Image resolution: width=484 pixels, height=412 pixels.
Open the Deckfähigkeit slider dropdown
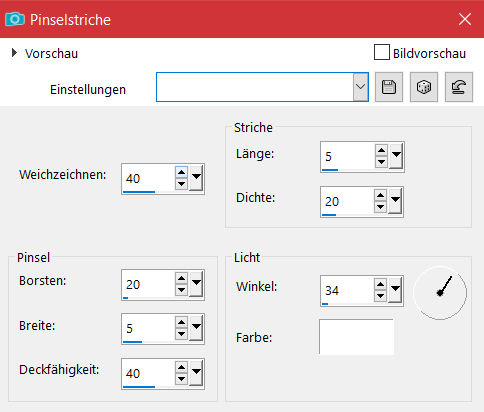pos(196,373)
